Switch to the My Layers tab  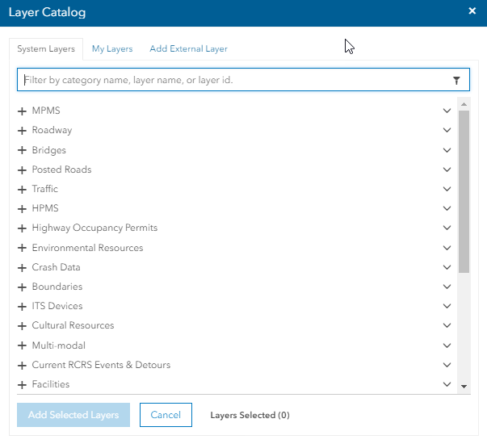tap(112, 49)
